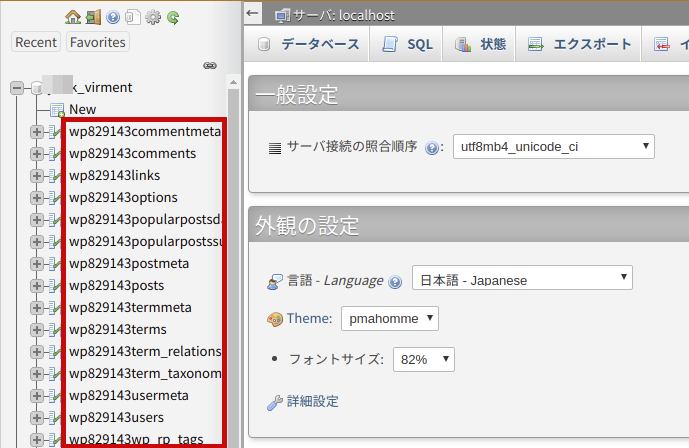
Task: Click table icon of wp829143terms
Action: (54, 329)
